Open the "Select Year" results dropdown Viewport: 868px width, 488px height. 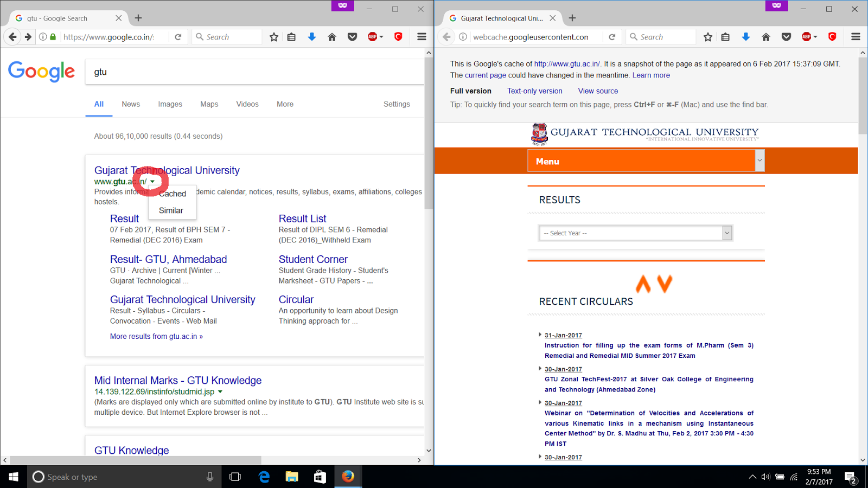[x=636, y=233]
